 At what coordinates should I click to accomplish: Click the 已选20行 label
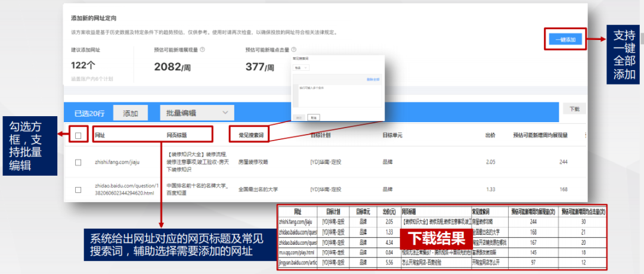pyautogui.click(x=89, y=113)
